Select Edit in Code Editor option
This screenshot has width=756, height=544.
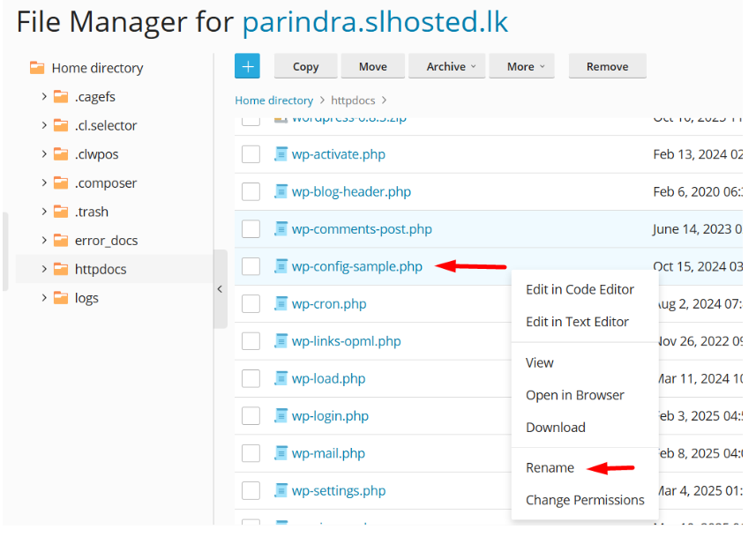click(x=580, y=289)
